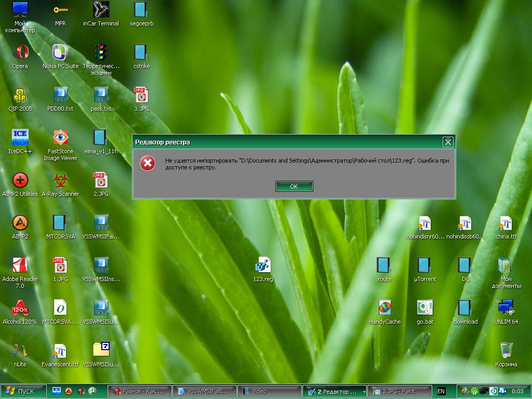Close the Редактор реестра error dialog

click(448, 142)
